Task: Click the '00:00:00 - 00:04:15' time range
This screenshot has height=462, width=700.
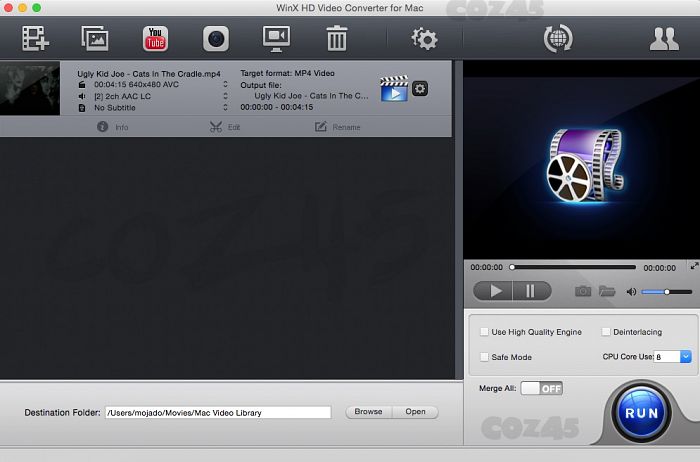Action: pyautogui.click(x=277, y=107)
